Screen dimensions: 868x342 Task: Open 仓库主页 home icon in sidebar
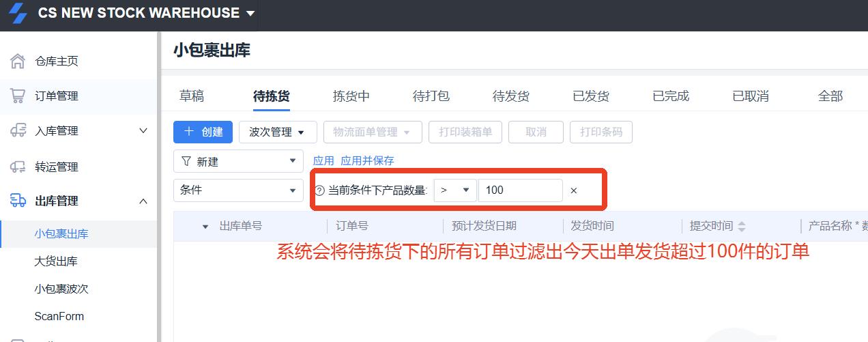click(x=18, y=61)
